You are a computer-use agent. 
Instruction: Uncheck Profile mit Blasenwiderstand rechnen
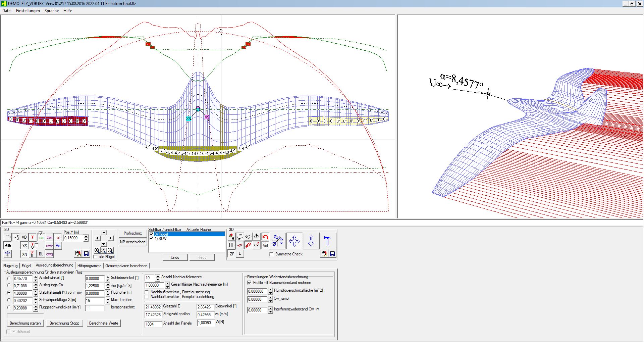pos(249,283)
